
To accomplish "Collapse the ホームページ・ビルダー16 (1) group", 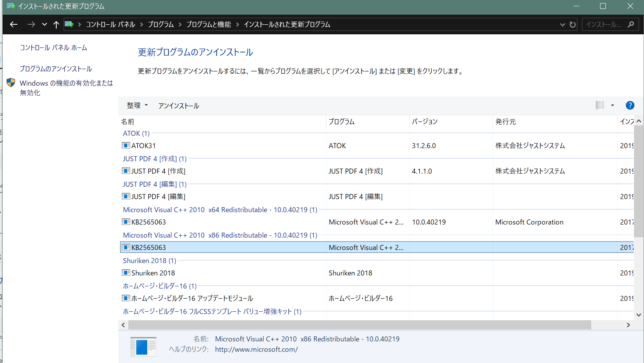I will (x=160, y=286).
